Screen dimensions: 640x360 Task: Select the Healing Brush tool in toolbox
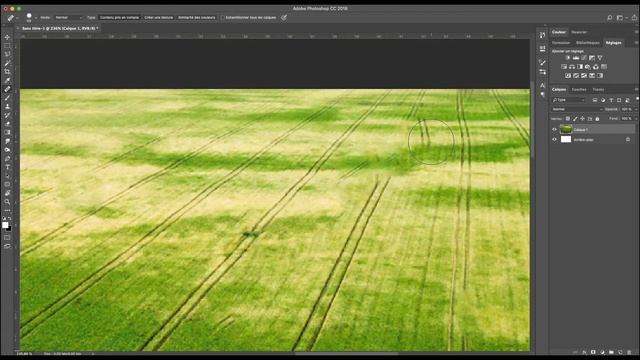(7, 89)
